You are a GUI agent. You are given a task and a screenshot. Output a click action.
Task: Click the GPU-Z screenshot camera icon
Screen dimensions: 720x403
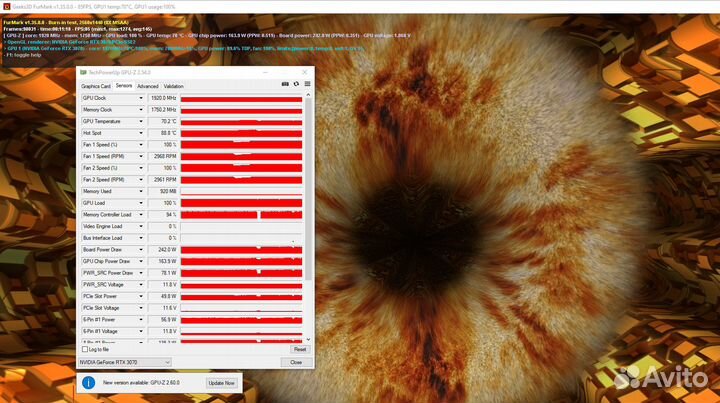click(285, 84)
